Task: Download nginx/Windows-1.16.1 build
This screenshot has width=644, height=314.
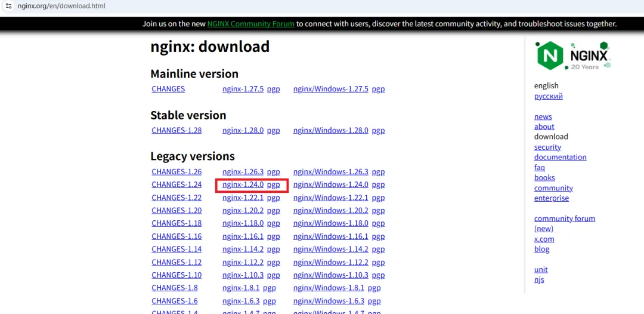Action: tap(330, 236)
